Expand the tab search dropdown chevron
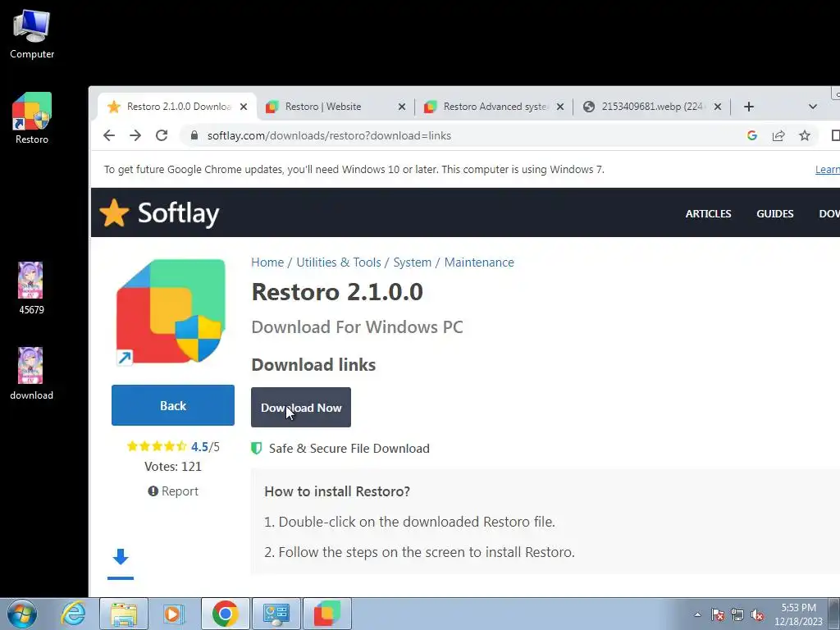The width and height of the screenshot is (840, 630). (813, 107)
